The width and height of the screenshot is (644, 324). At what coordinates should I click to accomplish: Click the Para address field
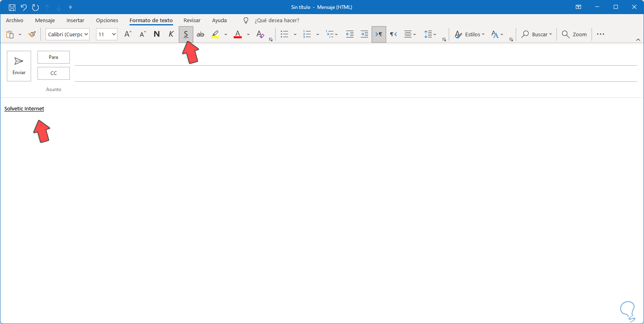coord(355,58)
